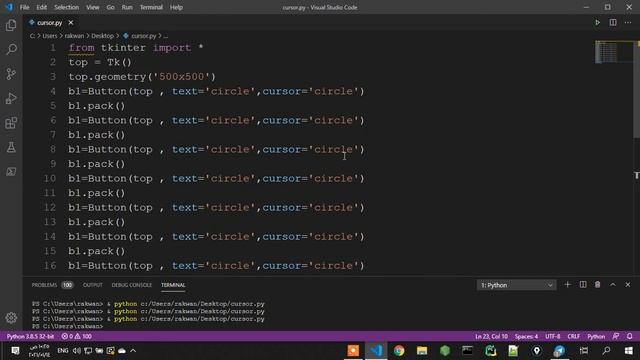640x360 pixels.
Task: Click the feedback icon in status bar
Action: pos(616,336)
